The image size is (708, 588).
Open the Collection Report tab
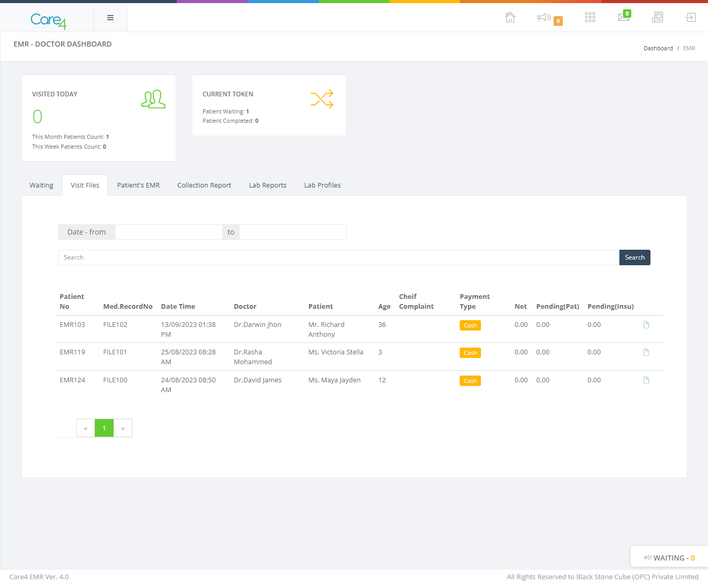204,185
